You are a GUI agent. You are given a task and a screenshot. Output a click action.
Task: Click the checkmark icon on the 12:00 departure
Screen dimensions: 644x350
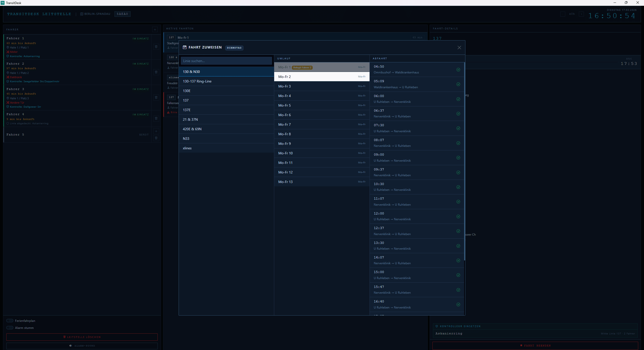click(458, 216)
